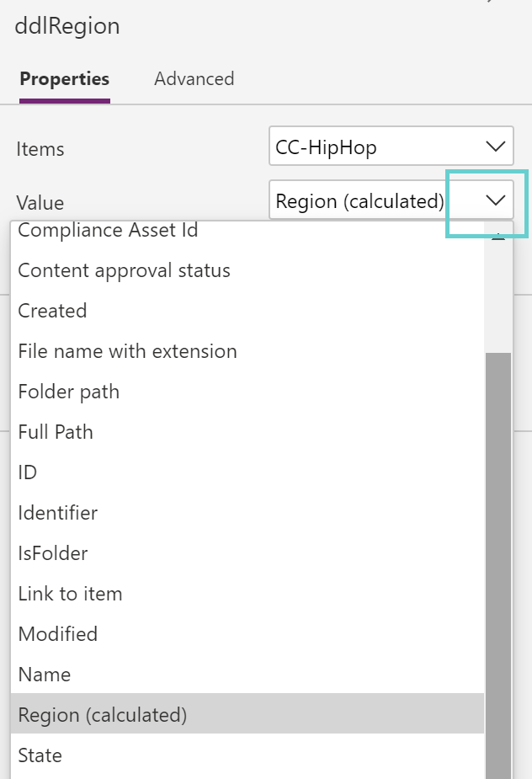Screen dimensions: 532x779
Task: Choose Full Path from the list
Action: click(x=56, y=432)
